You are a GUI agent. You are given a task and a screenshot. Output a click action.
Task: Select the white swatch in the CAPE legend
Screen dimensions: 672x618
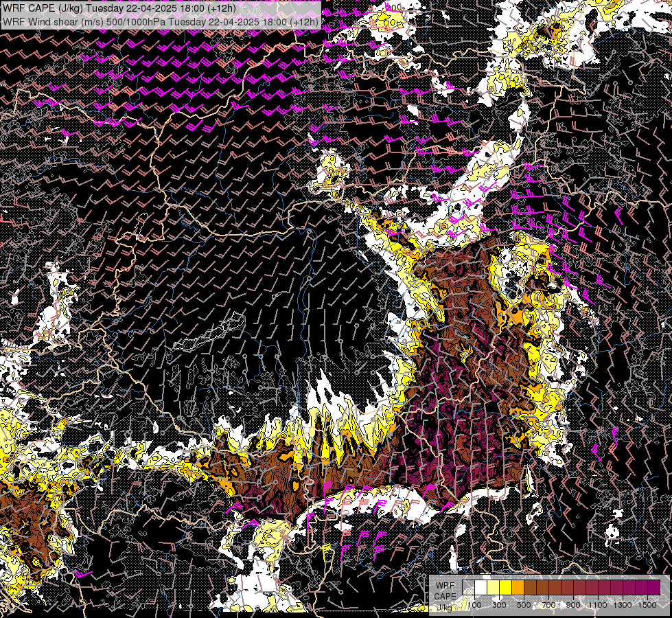481,587
